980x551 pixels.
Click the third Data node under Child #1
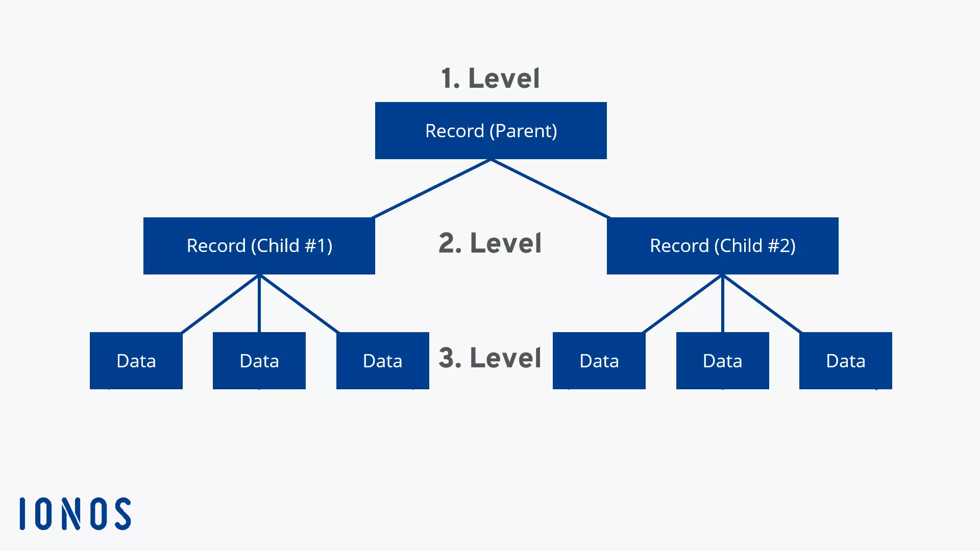[x=382, y=361]
